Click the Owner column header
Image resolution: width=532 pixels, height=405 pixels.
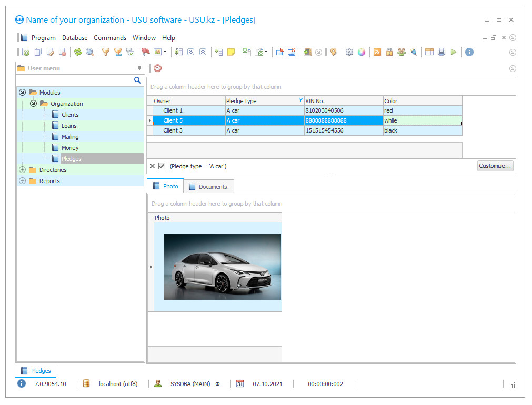189,101
